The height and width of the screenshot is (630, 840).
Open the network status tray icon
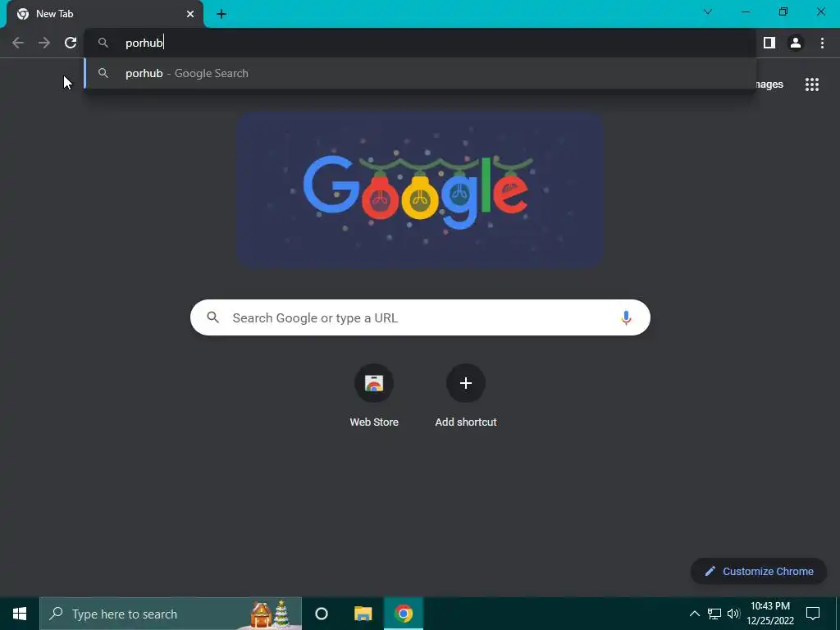(714, 614)
